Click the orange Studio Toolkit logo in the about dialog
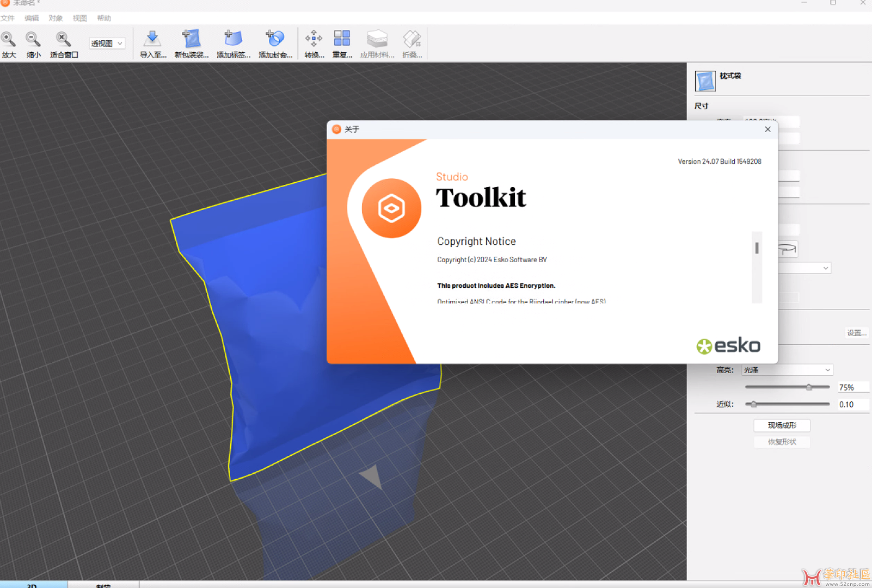872x588 pixels. click(x=391, y=208)
